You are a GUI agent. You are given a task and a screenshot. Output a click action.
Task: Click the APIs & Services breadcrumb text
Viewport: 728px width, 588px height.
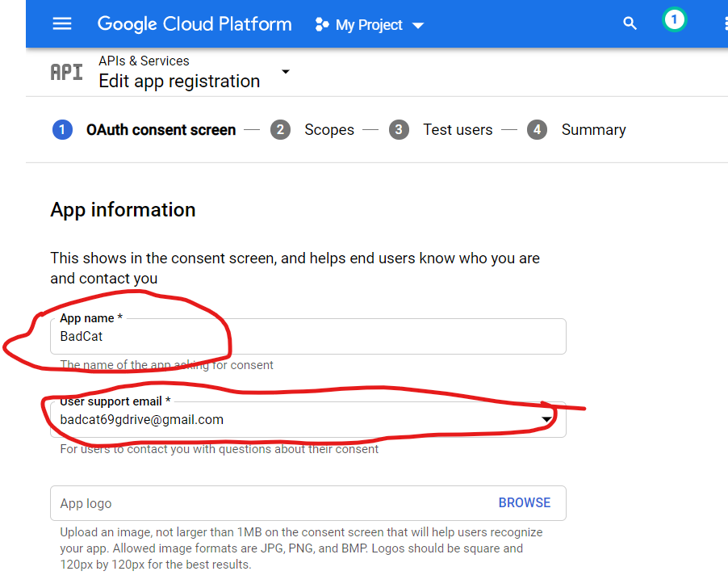pyautogui.click(x=144, y=61)
